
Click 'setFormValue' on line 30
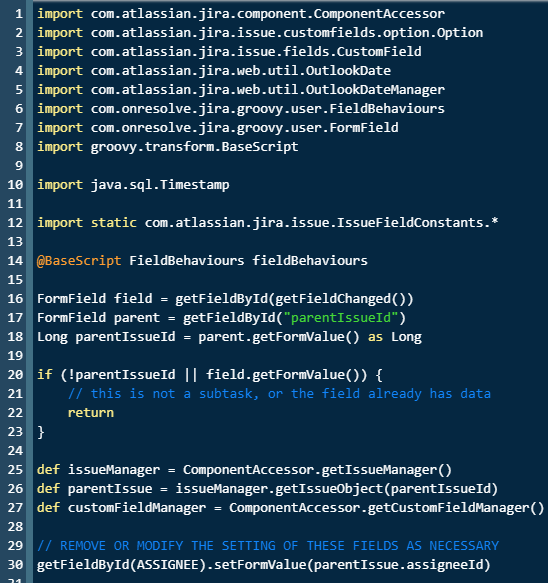click(x=260, y=565)
